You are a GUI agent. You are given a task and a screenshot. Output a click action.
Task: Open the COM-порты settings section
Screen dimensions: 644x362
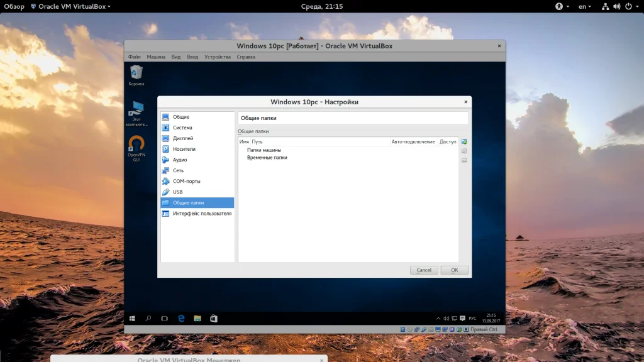187,181
